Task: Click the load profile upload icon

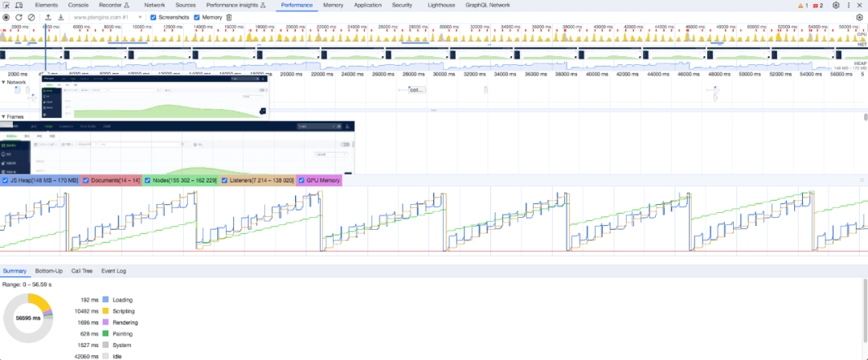Action: [48, 17]
